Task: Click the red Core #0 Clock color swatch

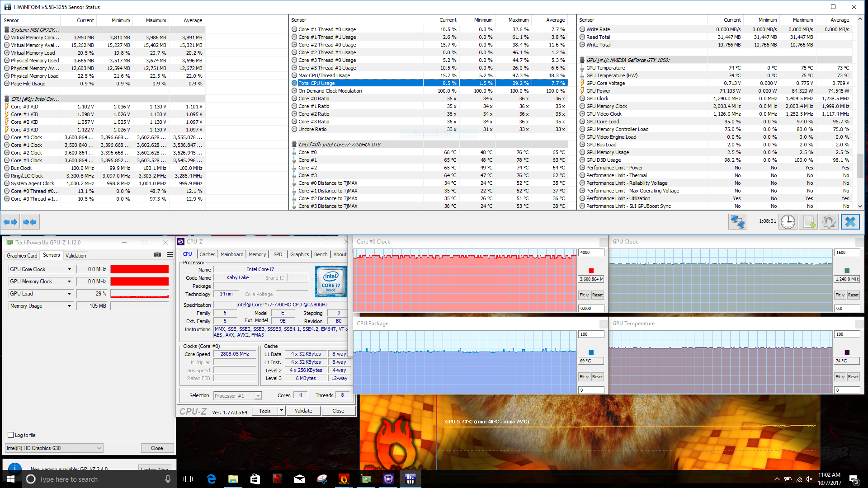Action: (591, 271)
